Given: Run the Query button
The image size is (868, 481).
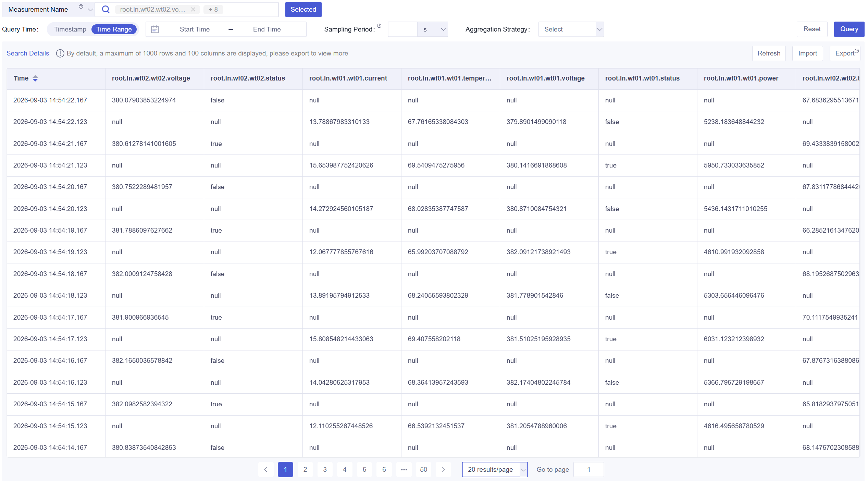Looking at the screenshot, I should click(849, 29).
